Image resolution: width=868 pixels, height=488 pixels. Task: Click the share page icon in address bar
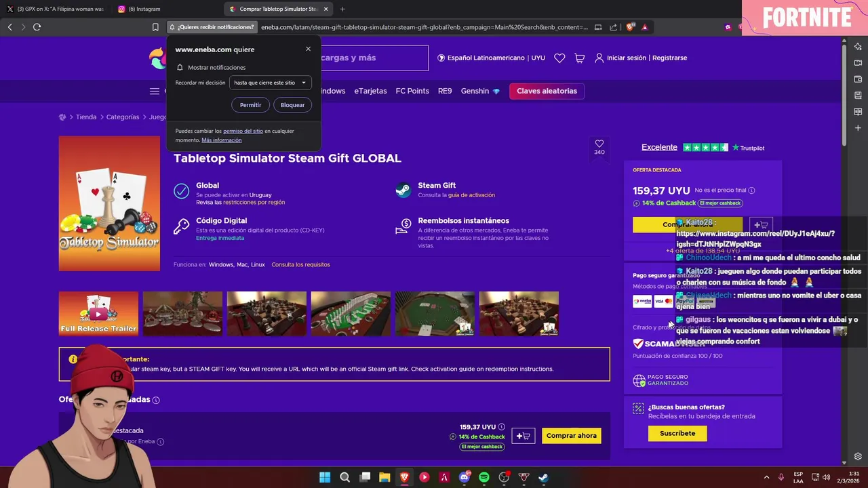613,27
